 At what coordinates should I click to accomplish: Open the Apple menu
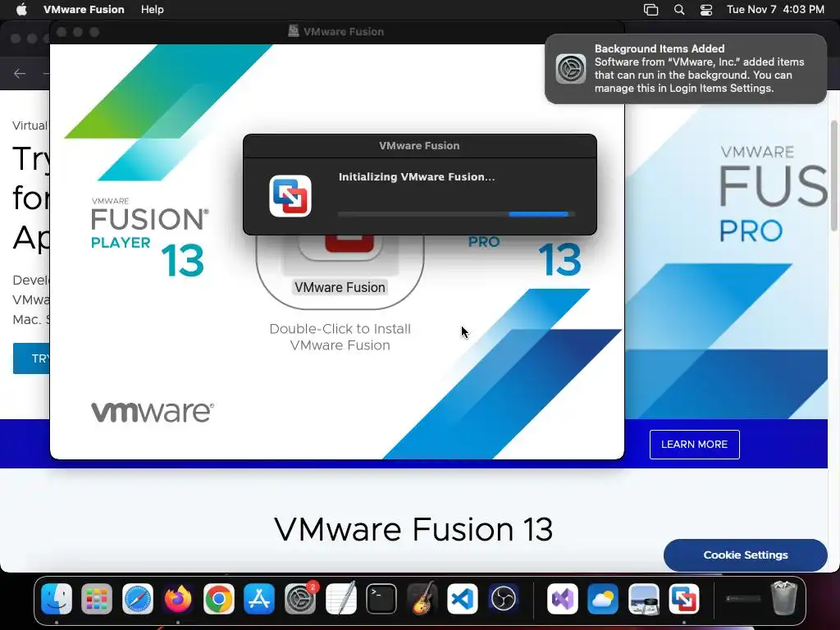21,10
